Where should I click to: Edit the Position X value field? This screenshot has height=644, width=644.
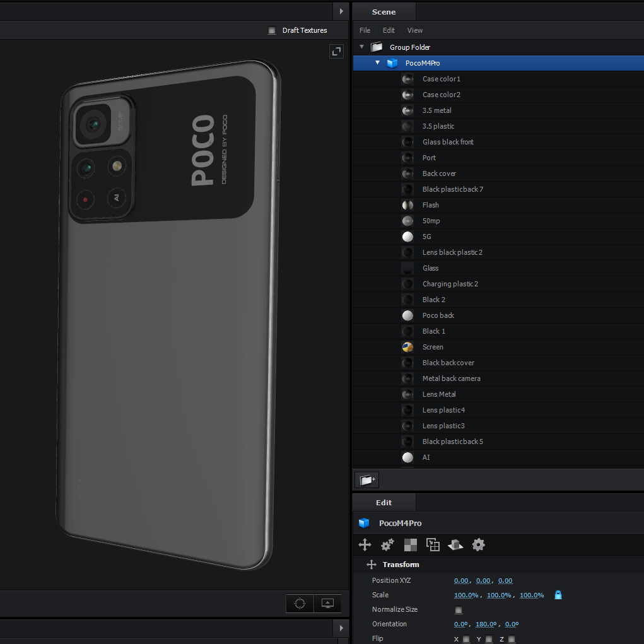(x=461, y=581)
